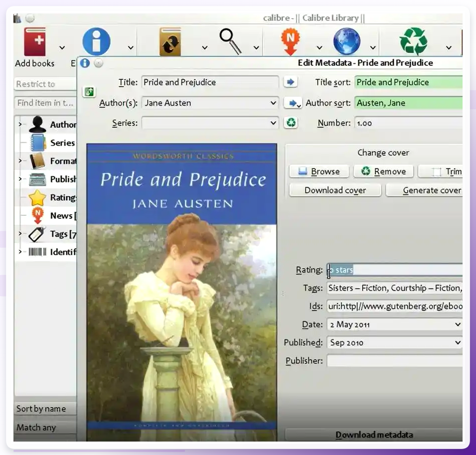Click the green swap title/author icon

(x=89, y=92)
